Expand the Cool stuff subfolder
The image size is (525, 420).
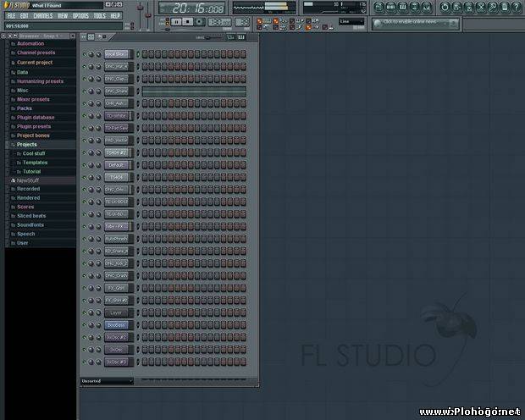pyautogui.click(x=34, y=153)
